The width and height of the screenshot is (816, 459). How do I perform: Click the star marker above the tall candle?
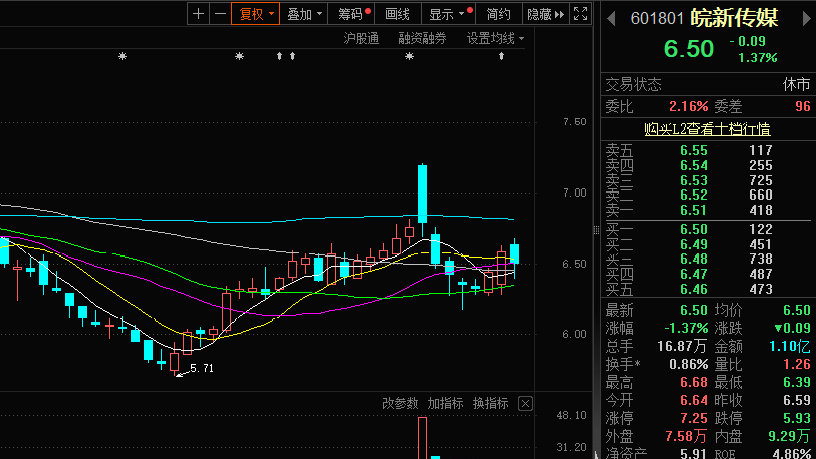tap(409, 56)
